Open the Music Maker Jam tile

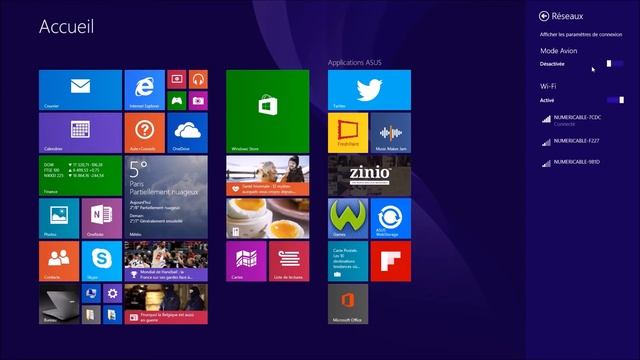tap(391, 133)
